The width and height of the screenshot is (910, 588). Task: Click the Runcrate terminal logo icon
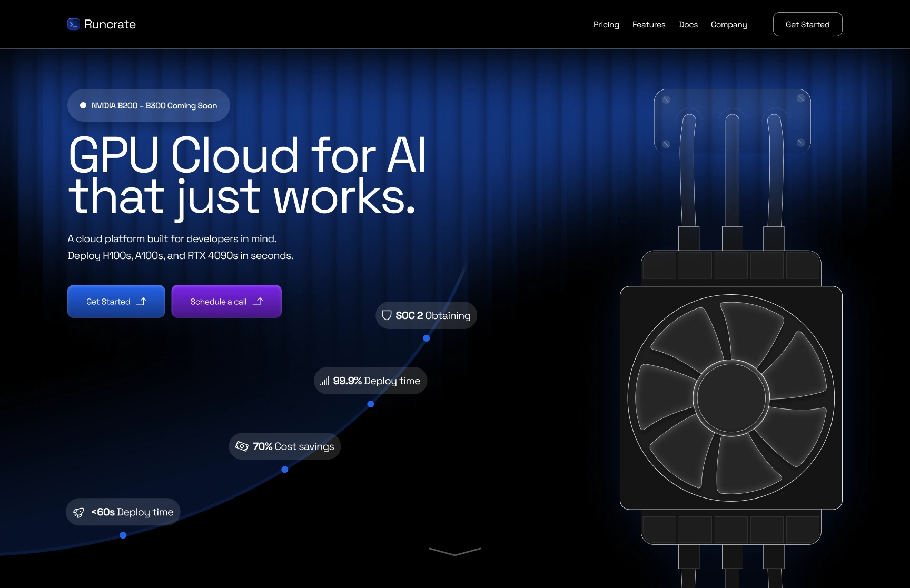click(x=74, y=24)
